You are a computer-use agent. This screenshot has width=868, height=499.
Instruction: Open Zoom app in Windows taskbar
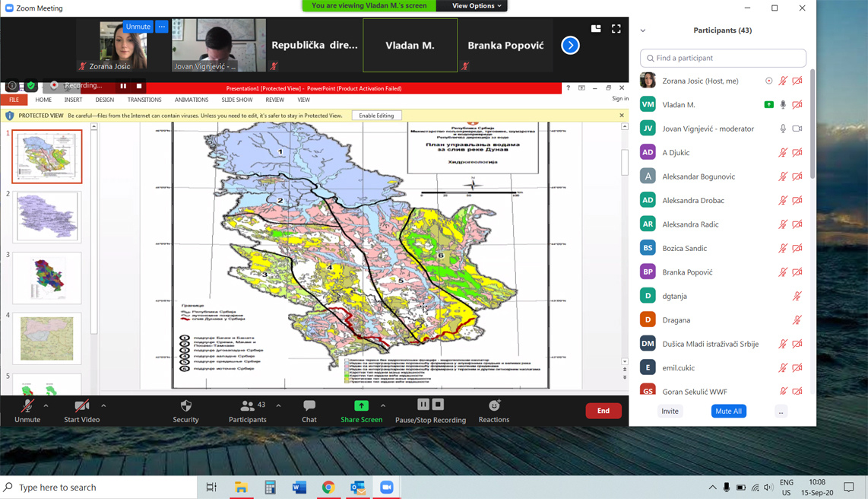(386, 487)
